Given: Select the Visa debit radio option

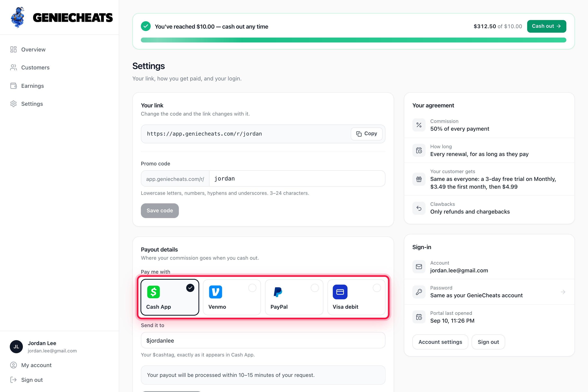Looking at the screenshot, I should (x=356, y=297).
